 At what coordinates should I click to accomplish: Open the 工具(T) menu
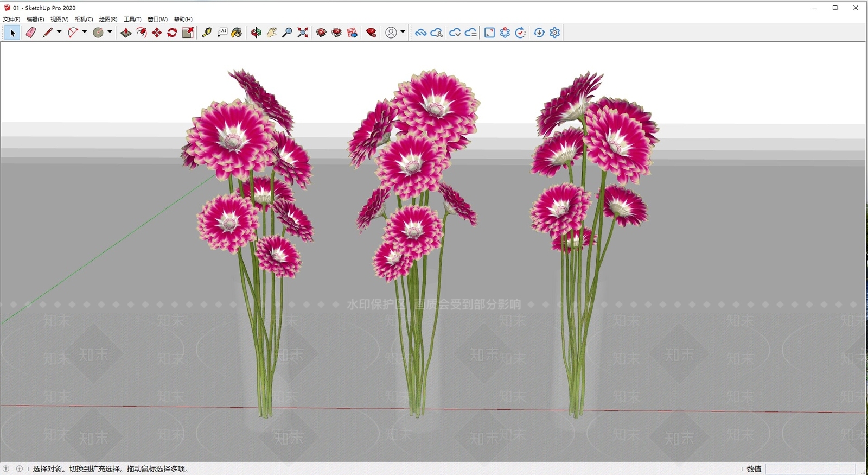(133, 19)
